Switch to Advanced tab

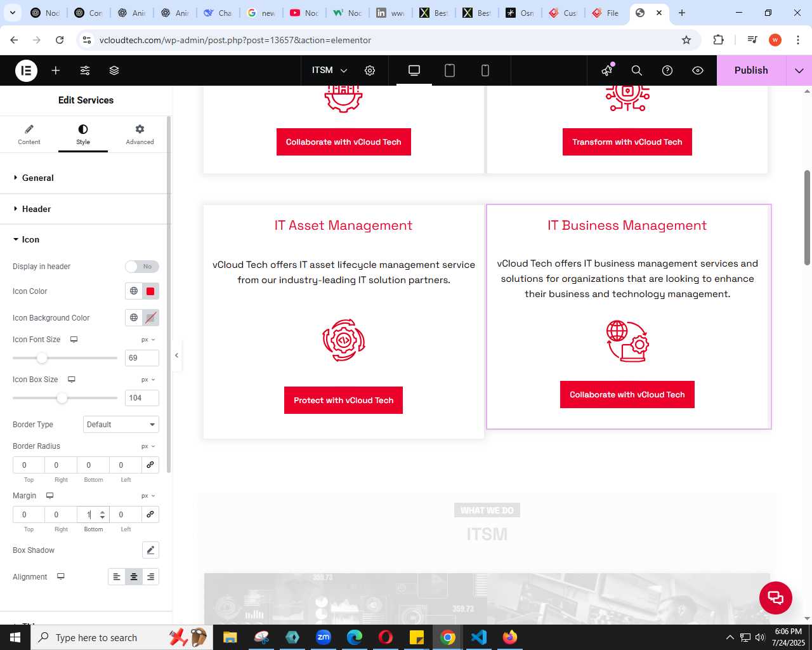click(x=140, y=135)
